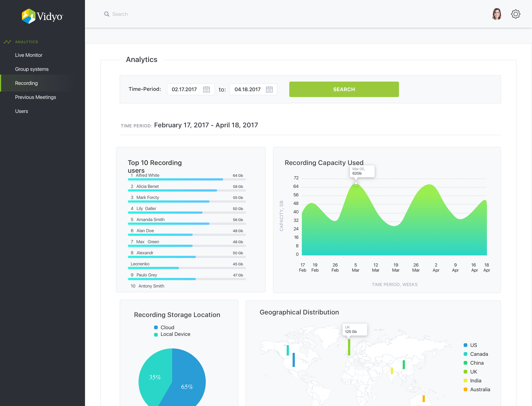
Task: Click the US legend swatch
Action: pos(465,345)
